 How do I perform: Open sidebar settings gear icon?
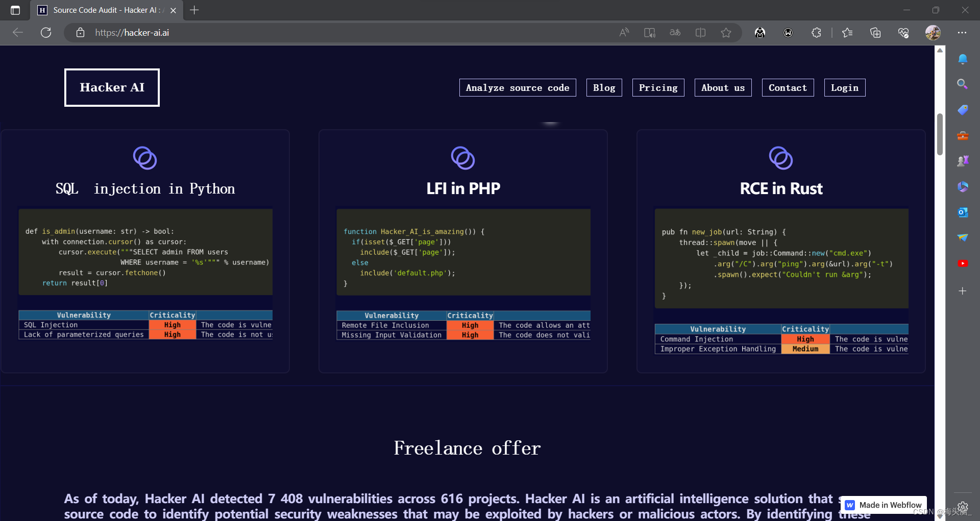tap(963, 507)
